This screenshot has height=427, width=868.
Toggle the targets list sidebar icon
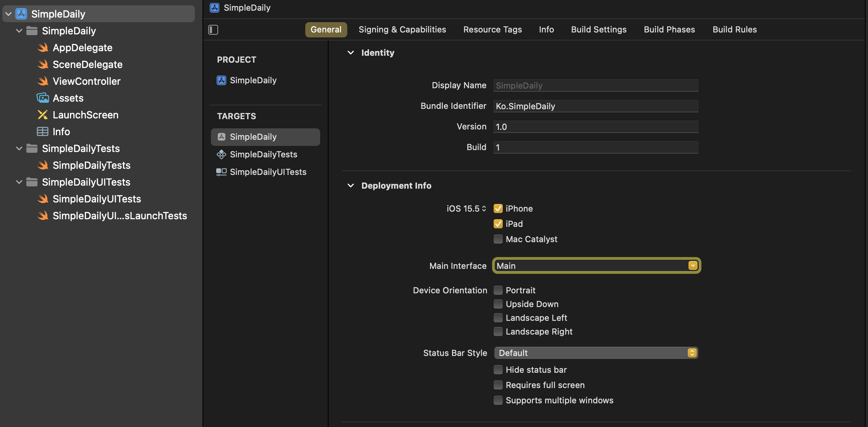click(213, 30)
